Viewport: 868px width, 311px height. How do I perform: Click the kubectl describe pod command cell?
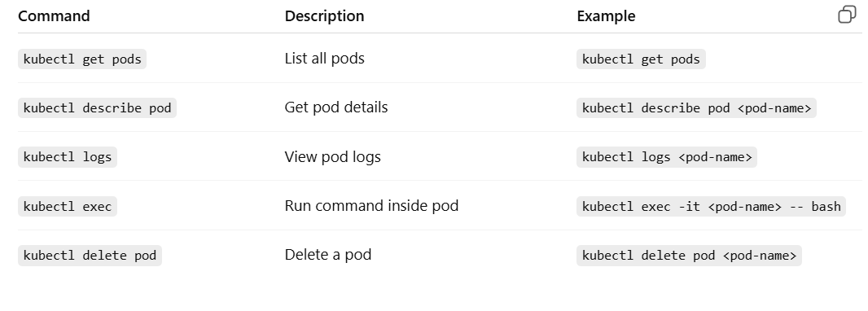pyautogui.click(x=97, y=108)
